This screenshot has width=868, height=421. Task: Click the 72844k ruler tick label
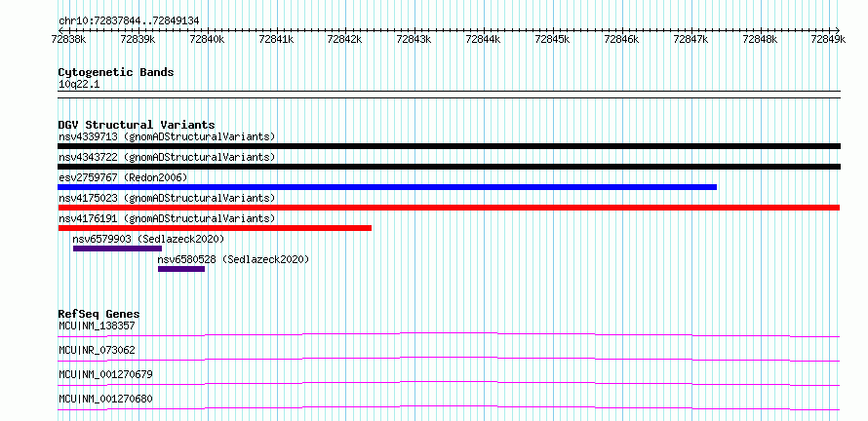coord(483,39)
